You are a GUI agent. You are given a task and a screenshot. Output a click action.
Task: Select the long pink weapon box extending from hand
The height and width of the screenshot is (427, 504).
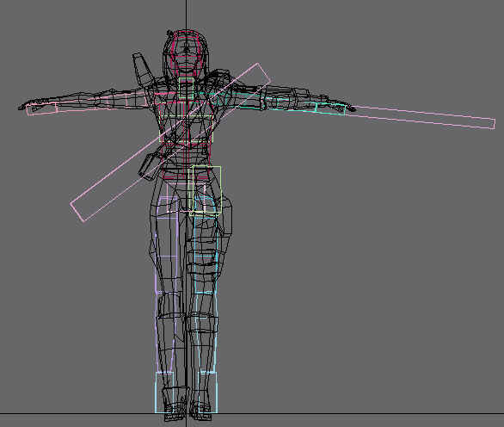point(421,117)
